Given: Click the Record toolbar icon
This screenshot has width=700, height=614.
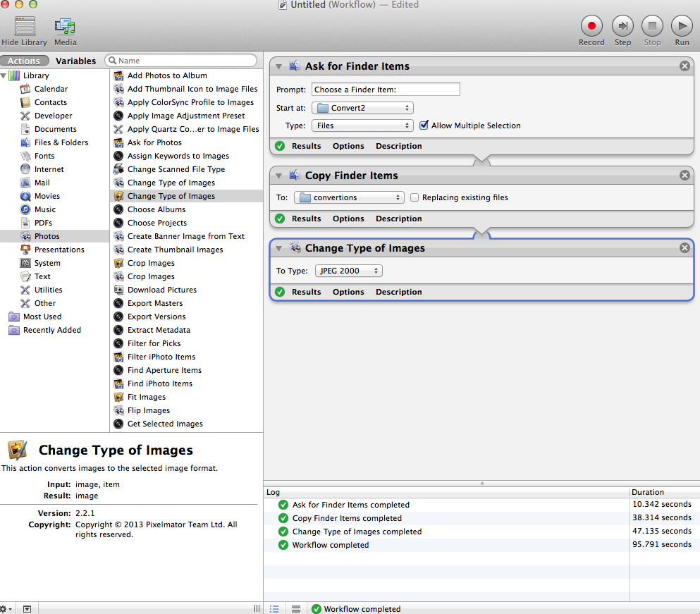Looking at the screenshot, I should click(x=591, y=27).
